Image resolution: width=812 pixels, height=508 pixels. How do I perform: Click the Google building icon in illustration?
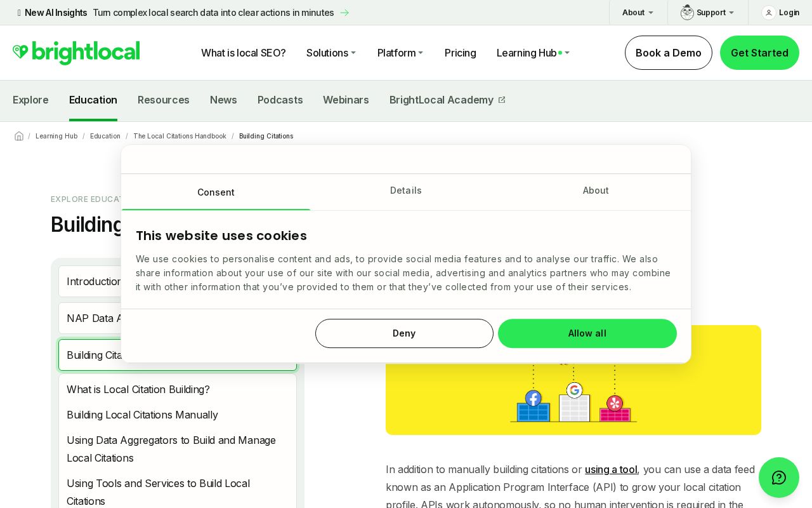575,401
